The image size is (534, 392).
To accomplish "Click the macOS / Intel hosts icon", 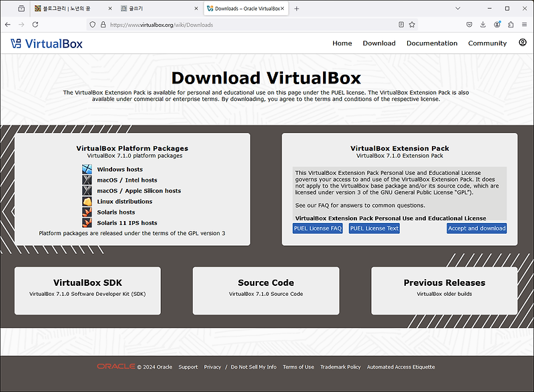I will 87,180.
